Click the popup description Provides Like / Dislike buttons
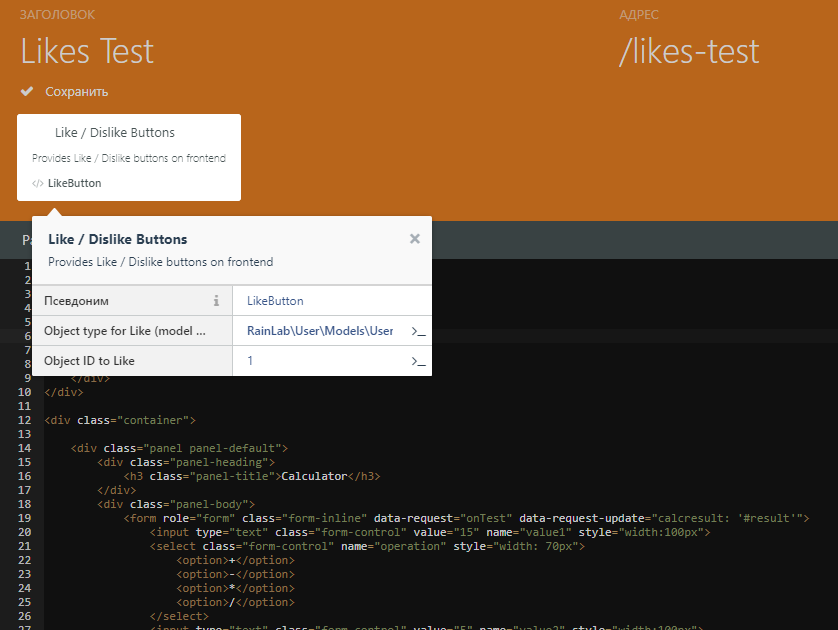The height and width of the screenshot is (630, 838). 160,262
